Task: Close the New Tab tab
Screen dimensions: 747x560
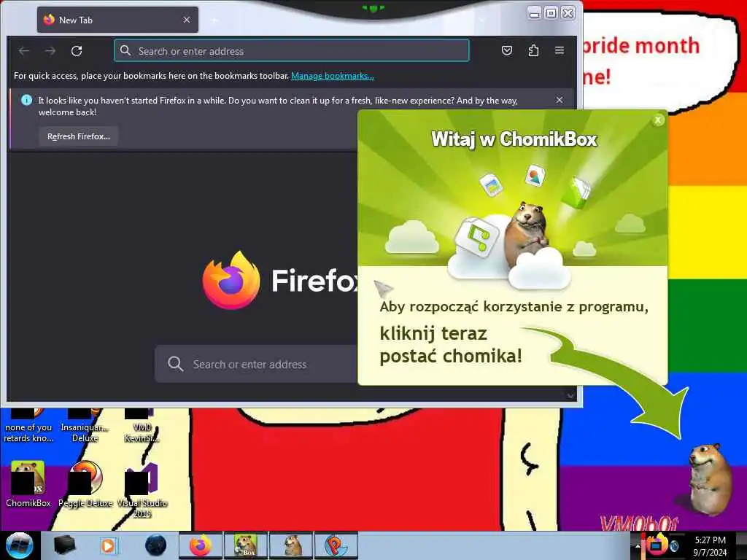Action: coord(187,20)
